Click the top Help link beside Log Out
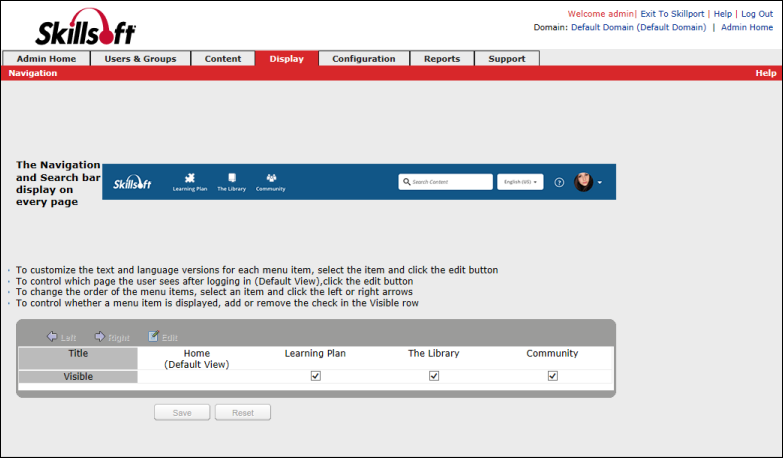Screen dimensions: 783x458 click(x=723, y=14)
